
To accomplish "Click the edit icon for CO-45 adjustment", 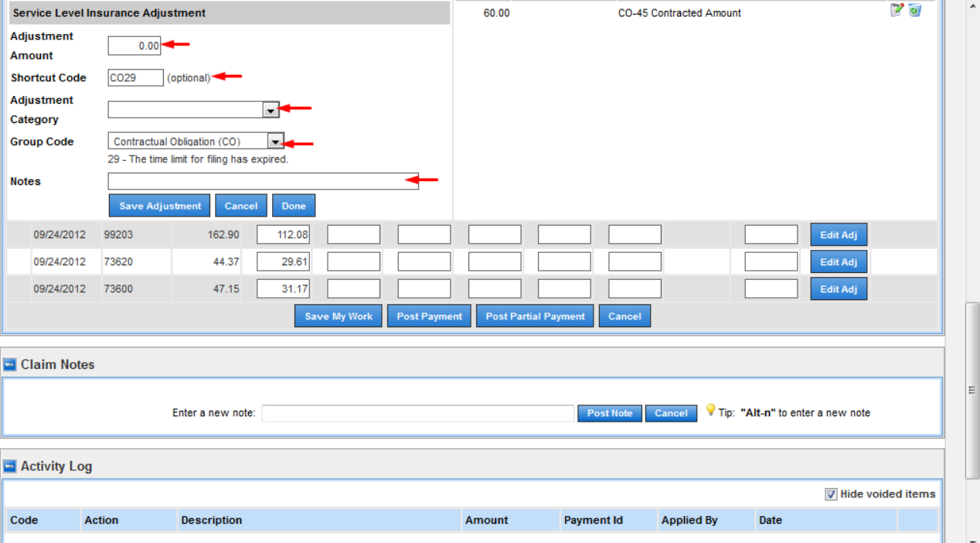I will tap(897, 10).
